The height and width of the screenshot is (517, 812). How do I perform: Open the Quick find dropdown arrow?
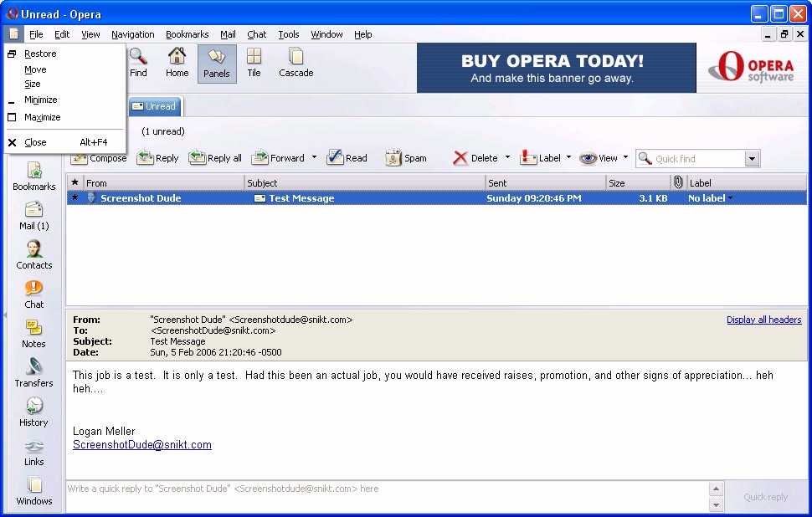[x=752, y=159]
